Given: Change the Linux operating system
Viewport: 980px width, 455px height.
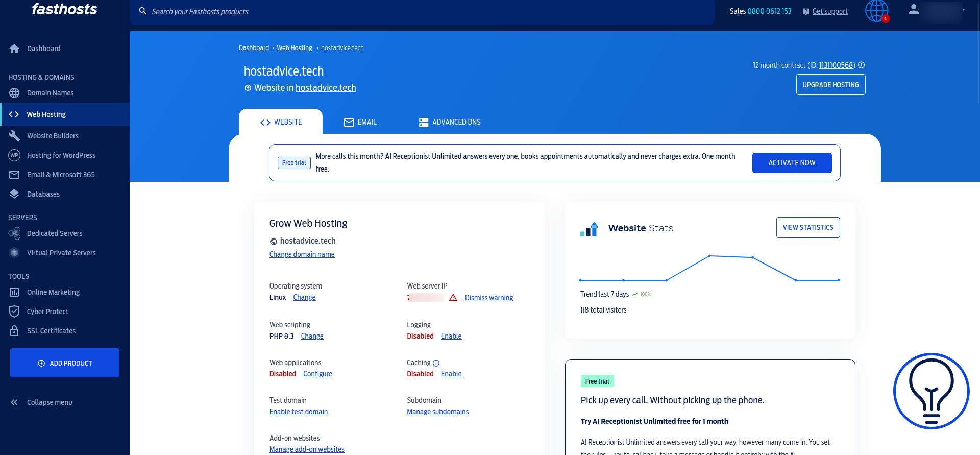Looking at the screenshot, I should coord(304,297).
